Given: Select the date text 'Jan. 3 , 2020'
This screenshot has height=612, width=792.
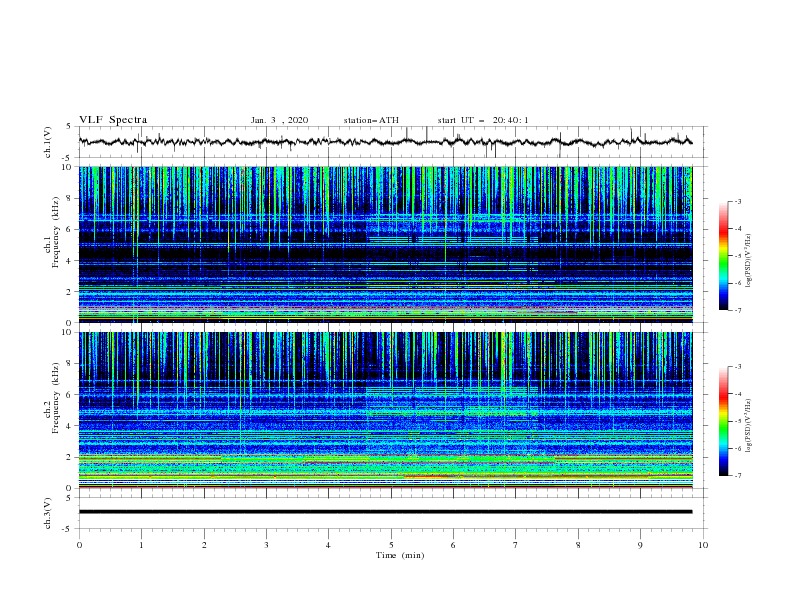Looking at the screenshot, I should click(x=279, y=120).
